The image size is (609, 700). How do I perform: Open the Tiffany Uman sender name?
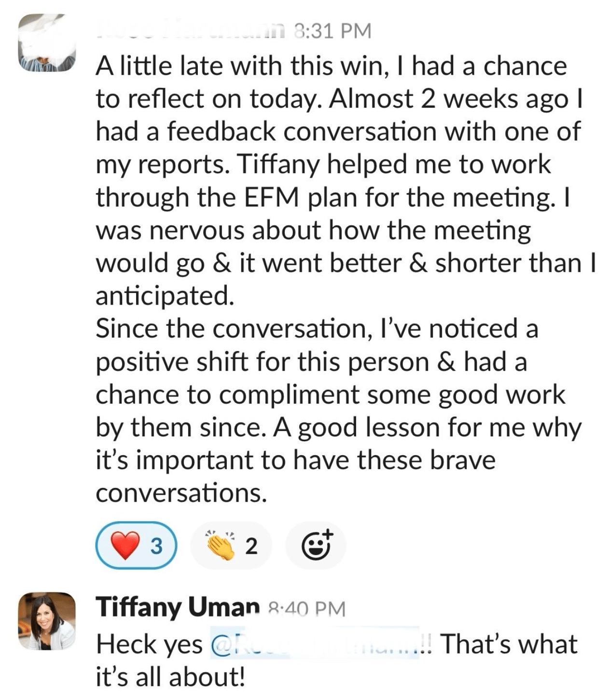click(178, 607)
